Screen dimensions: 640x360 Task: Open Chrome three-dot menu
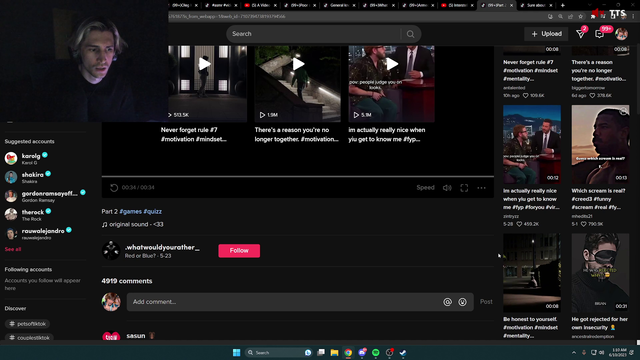tap(633, 16)
